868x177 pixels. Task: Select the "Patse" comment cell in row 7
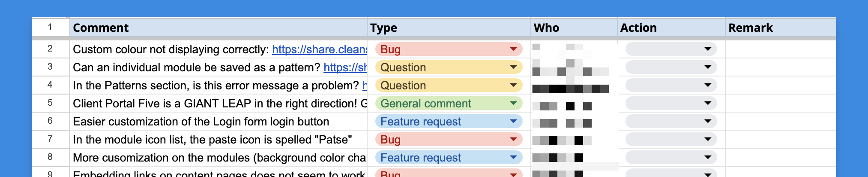[218, 140]
